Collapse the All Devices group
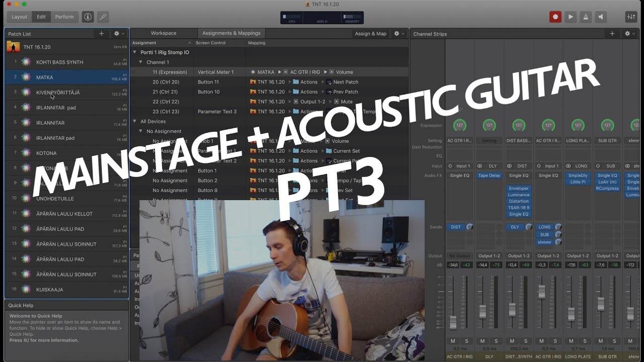This screenshot has width=644, height=362. click(x=135, y=121)
